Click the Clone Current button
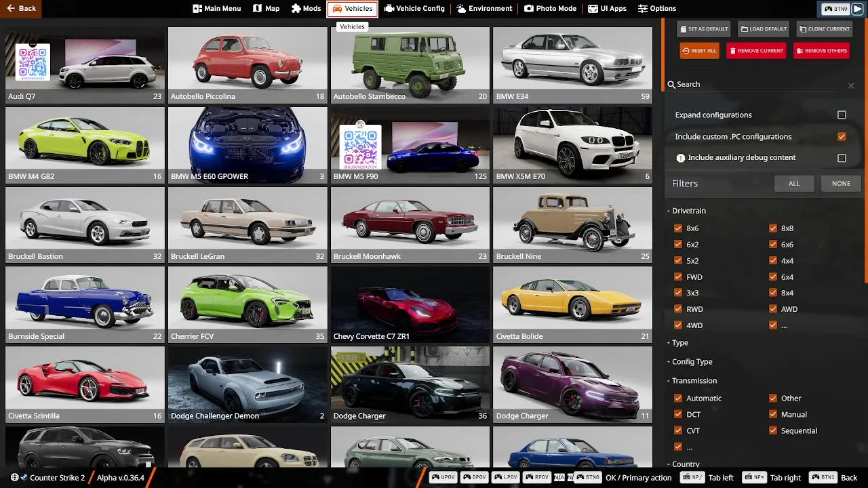The image size is (868, 488). (824, 29)
